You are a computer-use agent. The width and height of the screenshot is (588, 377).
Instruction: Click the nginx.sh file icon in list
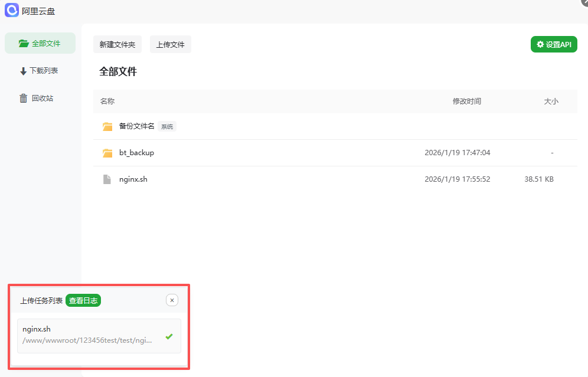click(107, 179)
